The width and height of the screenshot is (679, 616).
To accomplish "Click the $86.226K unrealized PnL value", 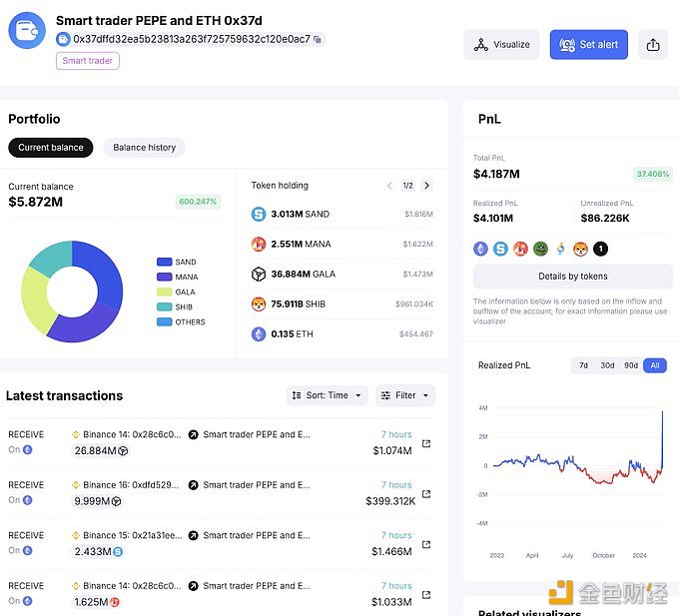I will point(605,219).
